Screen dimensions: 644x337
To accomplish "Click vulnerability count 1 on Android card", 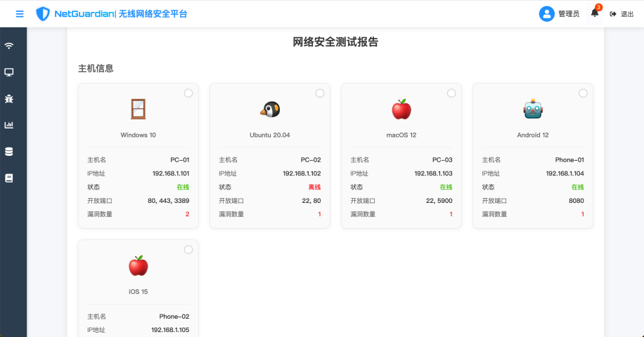I will [x=582, y=214].
